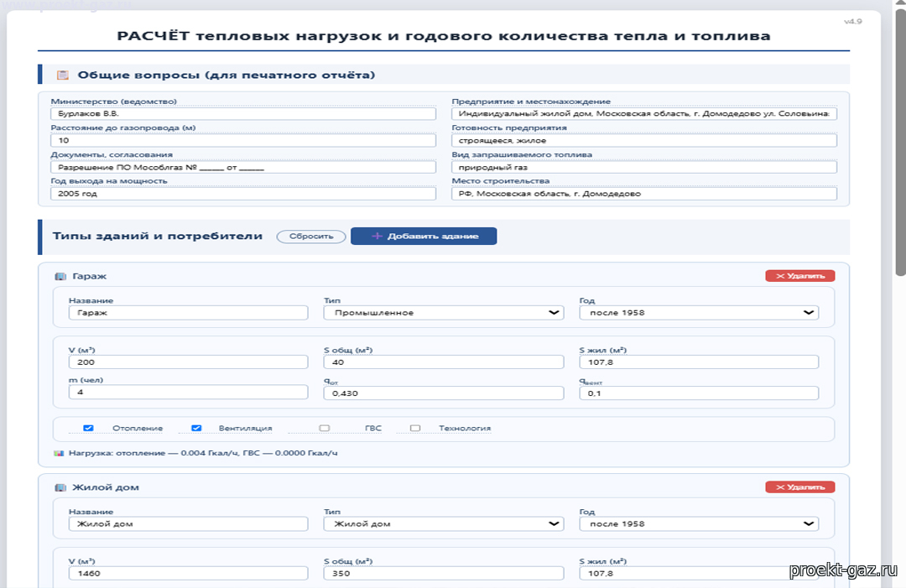
Task: Click the v4.9 version label
Action: coord(853,21)
